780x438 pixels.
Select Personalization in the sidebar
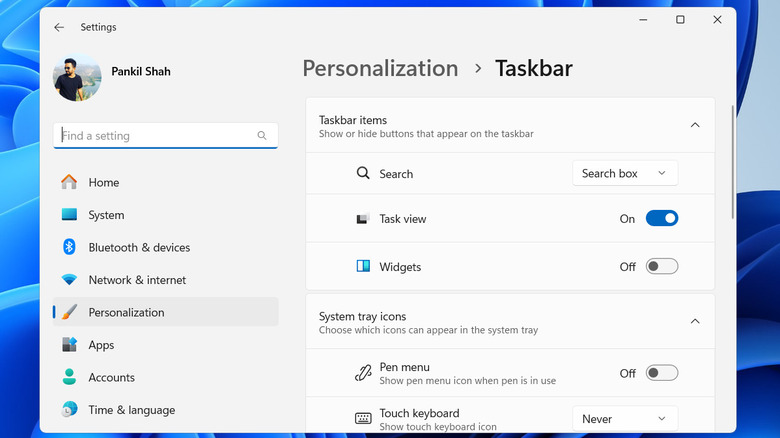click(x=165, y=312)
